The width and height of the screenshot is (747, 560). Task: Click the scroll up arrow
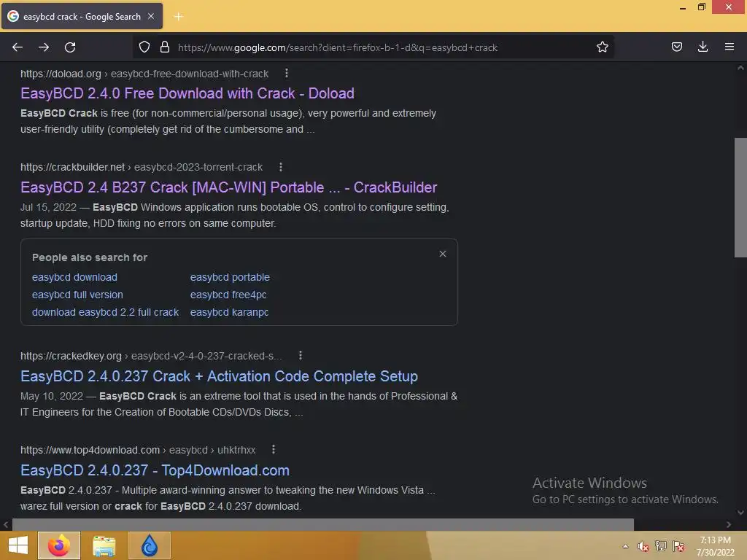tap(740, 68)
